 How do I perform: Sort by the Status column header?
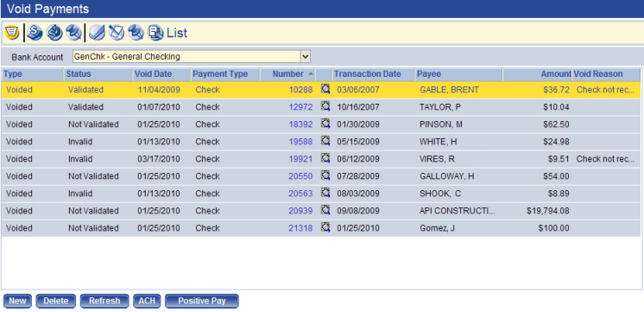pos(98,74)
